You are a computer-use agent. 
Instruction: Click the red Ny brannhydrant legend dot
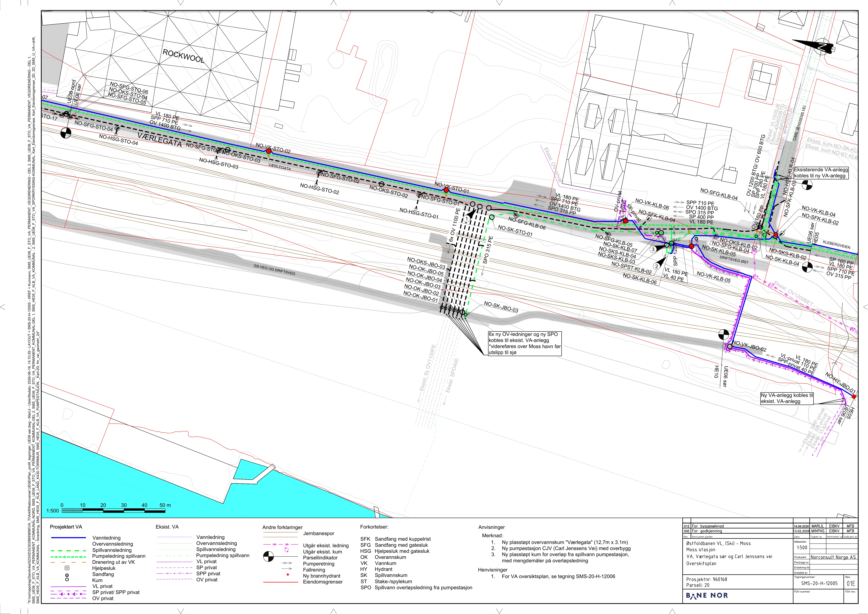(x=288, y=574)
